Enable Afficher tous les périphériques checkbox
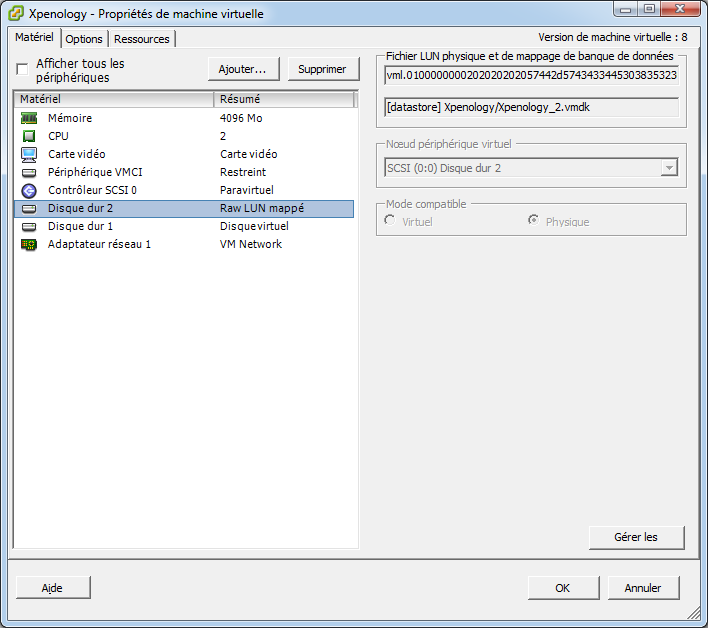This screenshot has height=628, width=708. coord(22,70)
